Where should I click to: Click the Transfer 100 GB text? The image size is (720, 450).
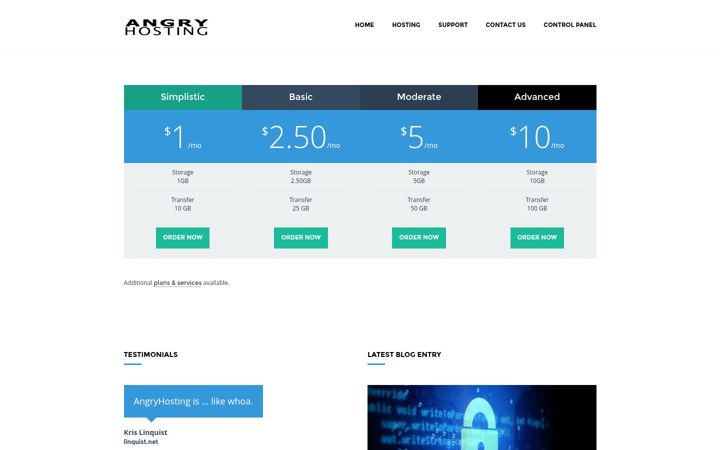pyautogui.click(x=537, y=204)
